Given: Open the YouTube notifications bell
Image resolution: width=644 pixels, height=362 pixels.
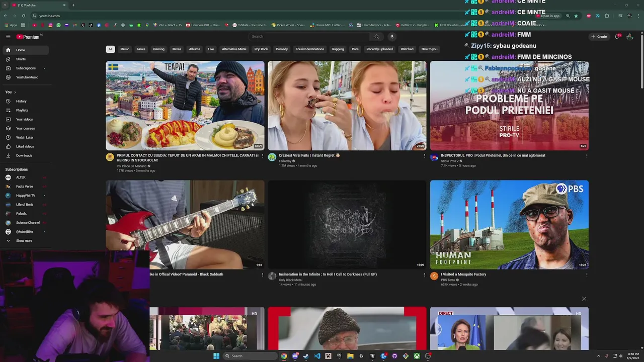Looking at the screenshot, I should click(x=617, y=37).
